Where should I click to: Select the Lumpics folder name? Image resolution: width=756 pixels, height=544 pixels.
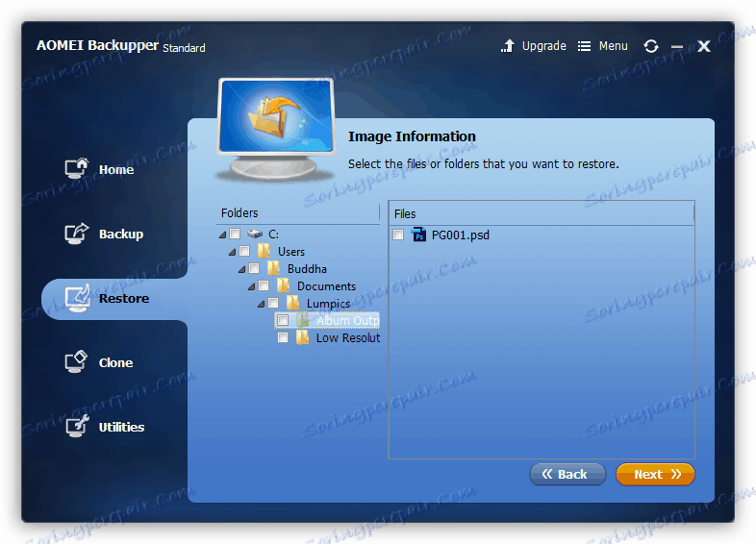click(328, 304)
